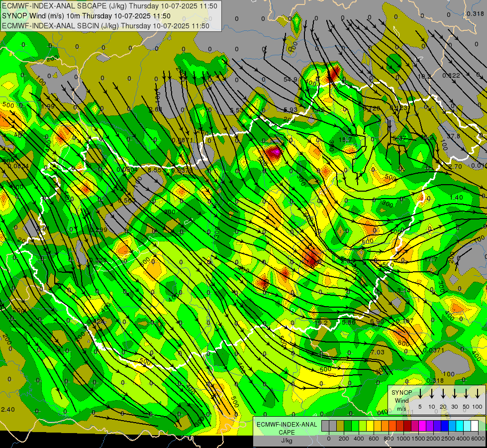Click the 10 m/s wind arrow in legend

431,393
